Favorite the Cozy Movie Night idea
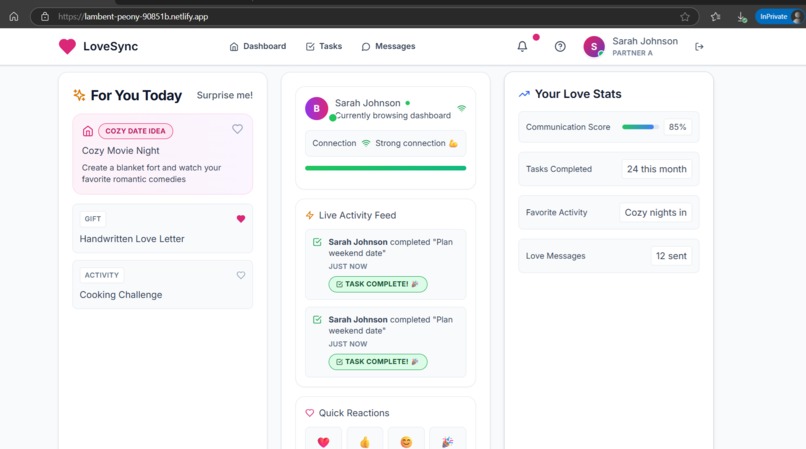Viewport: 806px width, 449px height. point(237,129)
